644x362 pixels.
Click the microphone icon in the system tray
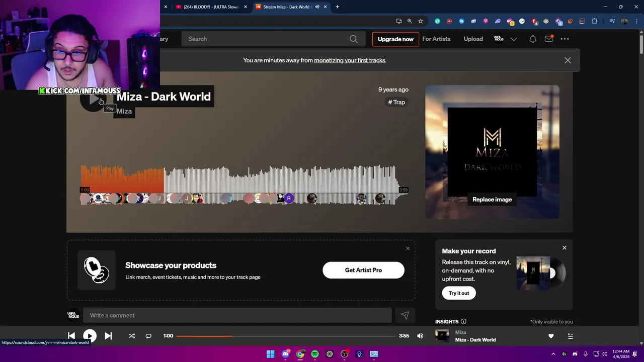pos(586,354)
